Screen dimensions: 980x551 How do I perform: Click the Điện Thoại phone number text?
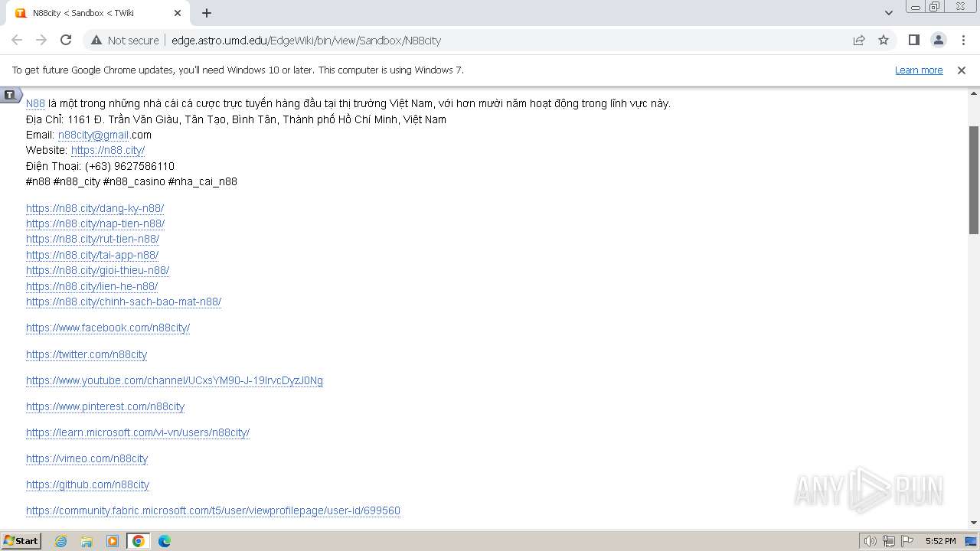click(x=100, y=166)
